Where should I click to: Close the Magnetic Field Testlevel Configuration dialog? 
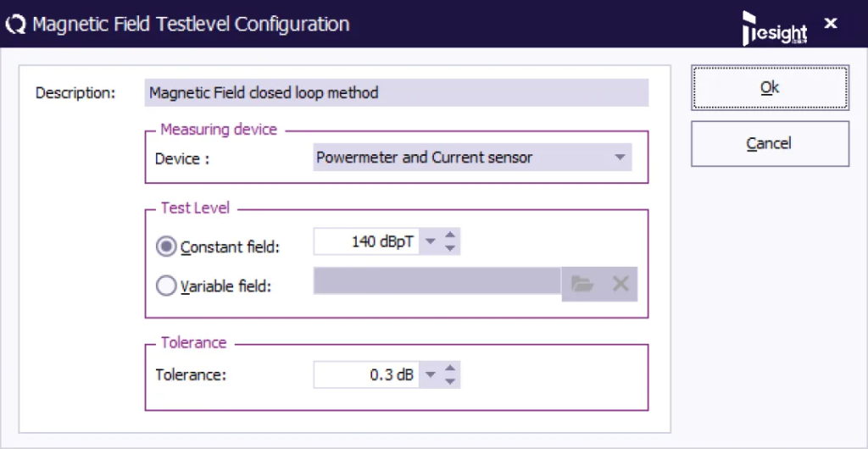pos(831,23)
